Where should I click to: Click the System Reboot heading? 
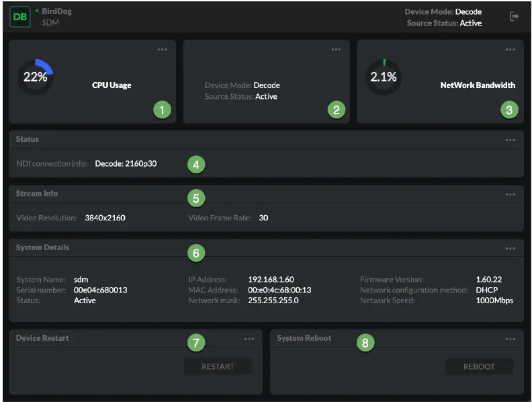(304, 338)
